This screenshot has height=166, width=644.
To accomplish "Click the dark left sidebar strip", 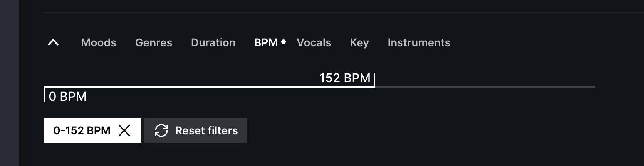I will (10, 83).
